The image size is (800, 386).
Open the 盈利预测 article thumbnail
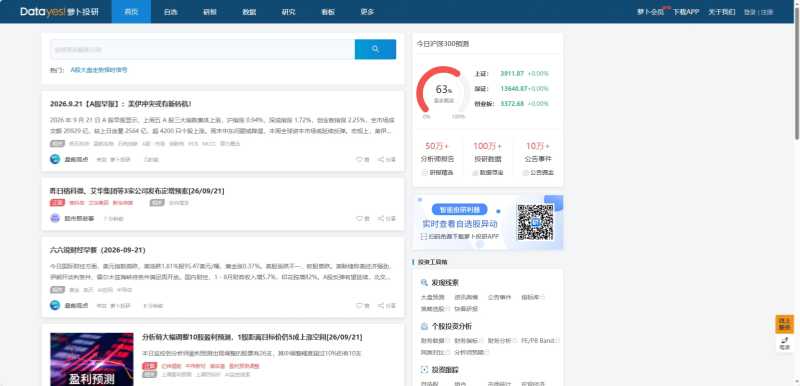[x=92, y=359]
